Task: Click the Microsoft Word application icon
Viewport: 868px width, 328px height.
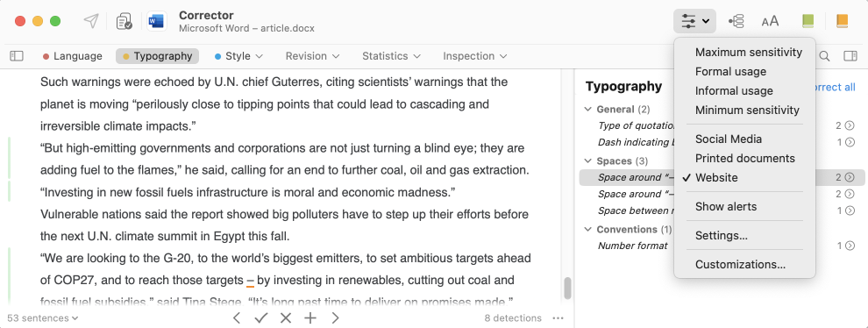Action: click(x=157, y=22)
